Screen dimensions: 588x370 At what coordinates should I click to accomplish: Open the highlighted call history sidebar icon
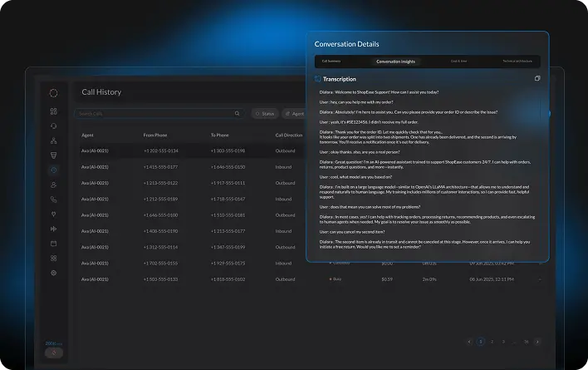[54, 170]
